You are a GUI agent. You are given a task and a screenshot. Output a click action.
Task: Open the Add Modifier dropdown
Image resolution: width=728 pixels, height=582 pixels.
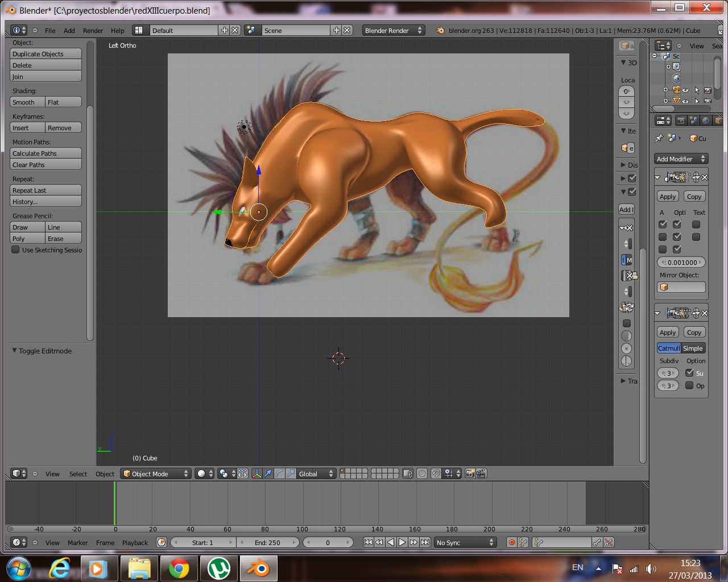681,159
